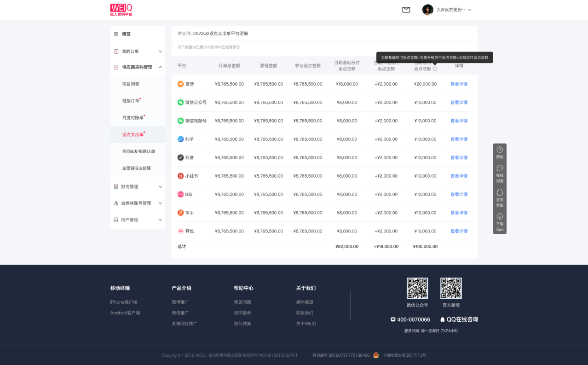The image size is (588, 365).
Task: Click the 在线沟通 chat icon
Action: point(500,168)
